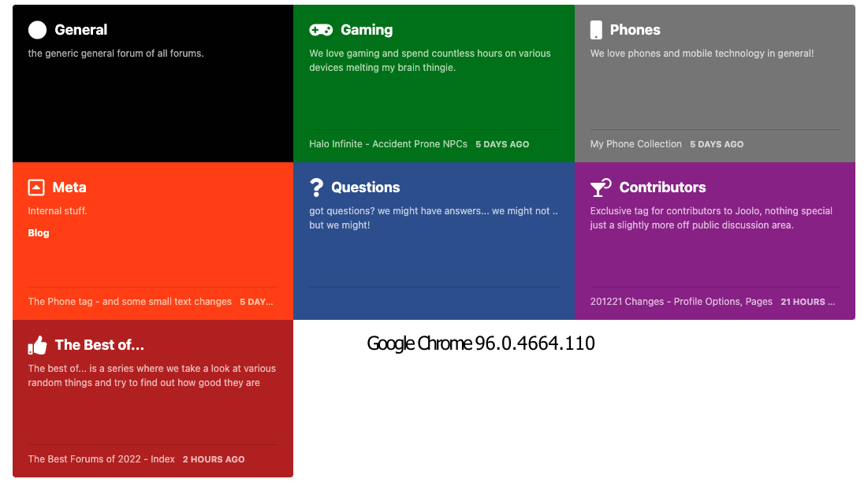Viewport: 868px width, 490px height.
Task: Click the 5 DAYS AGO timestamp in Phones
Action: (x=717, y=144)
